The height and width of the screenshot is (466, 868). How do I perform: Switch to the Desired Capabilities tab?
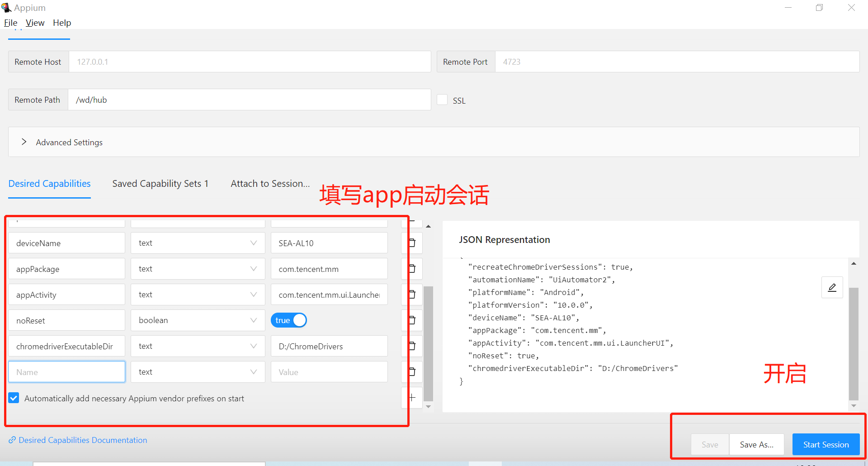[50, 184]
